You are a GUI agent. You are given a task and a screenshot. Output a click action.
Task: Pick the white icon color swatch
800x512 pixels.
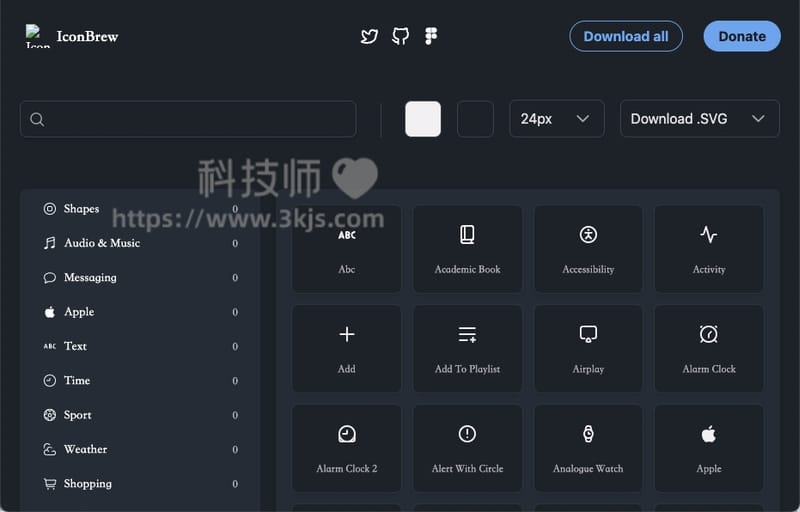tap(423, 119)
